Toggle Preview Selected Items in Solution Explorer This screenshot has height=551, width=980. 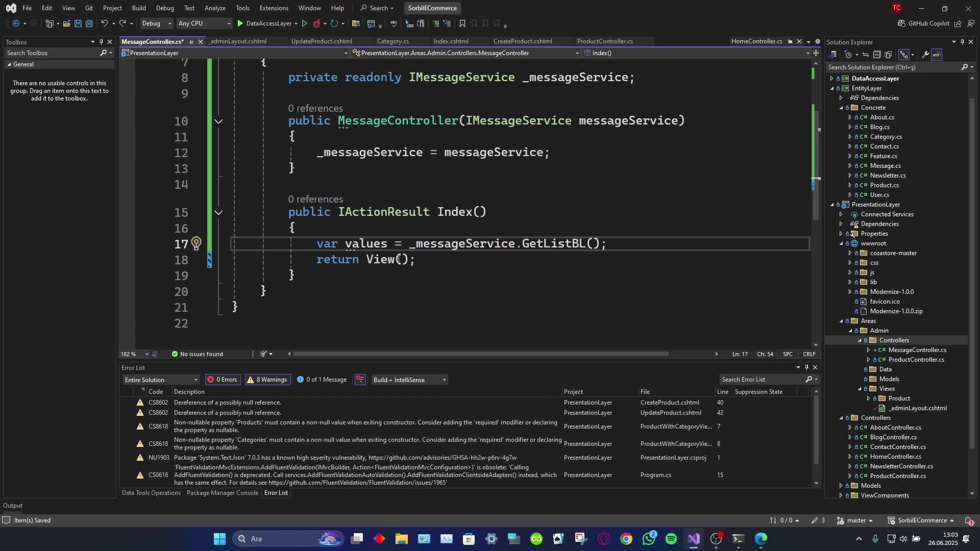[x=937, y=55]
